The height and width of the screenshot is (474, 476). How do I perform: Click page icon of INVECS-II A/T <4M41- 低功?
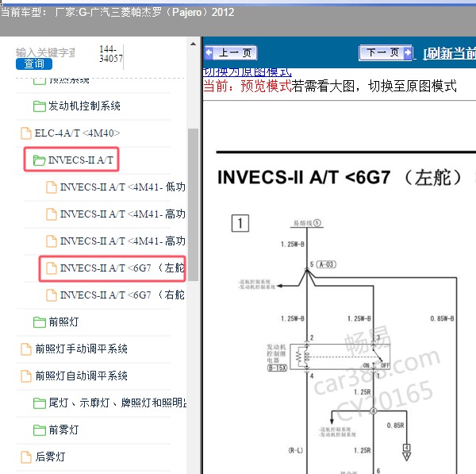click(x=52, y=187)
